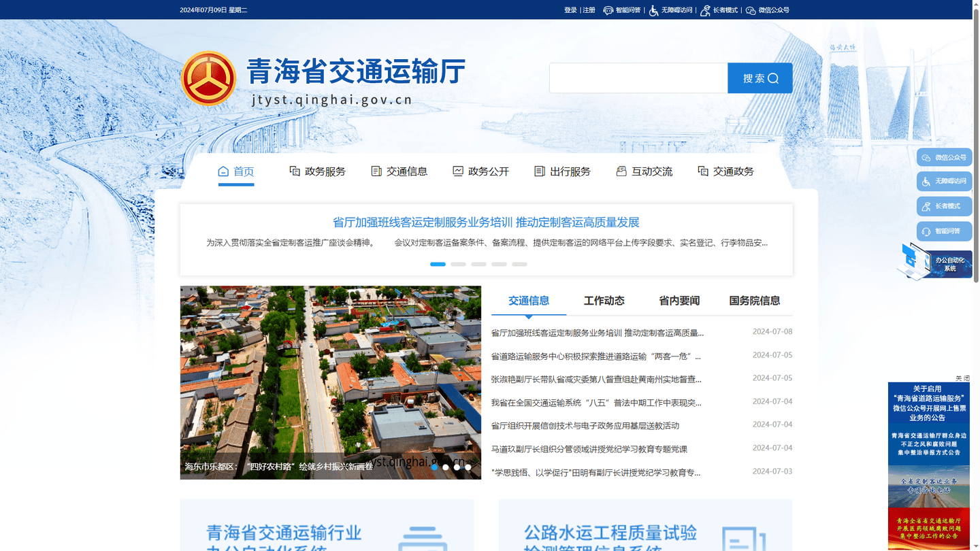Select the third photo slideshow dot
The height and width of the screenshot is (551, 980).
(457, 467)
